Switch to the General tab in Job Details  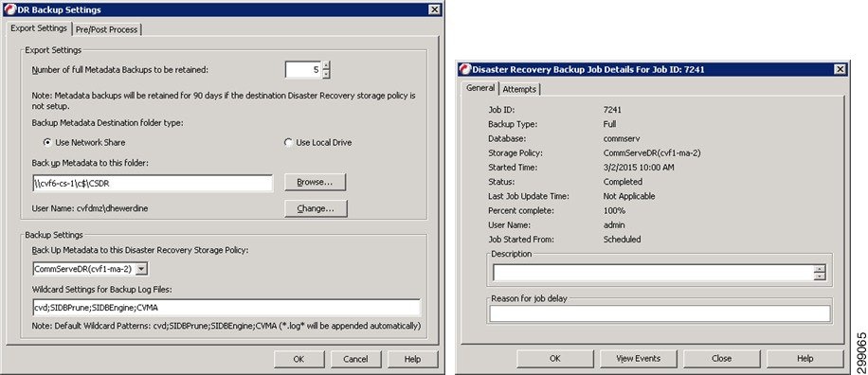(x=480, y=87)
